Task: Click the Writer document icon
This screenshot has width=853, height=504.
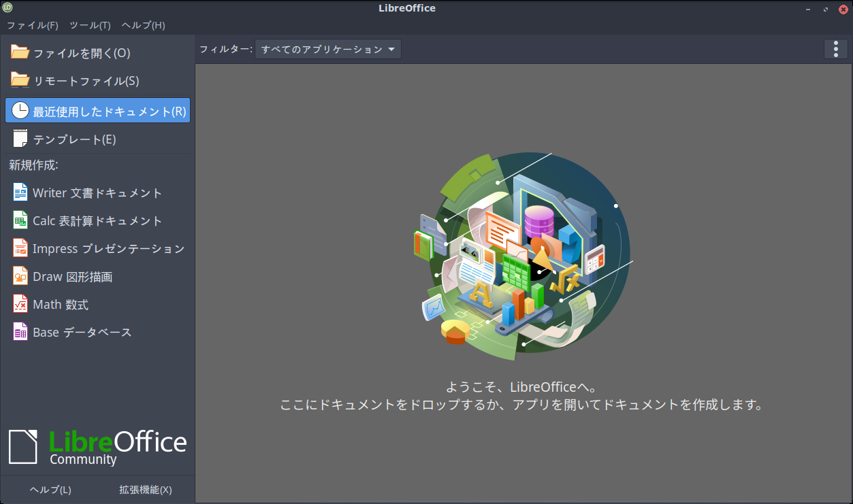Action: (20, 192)
